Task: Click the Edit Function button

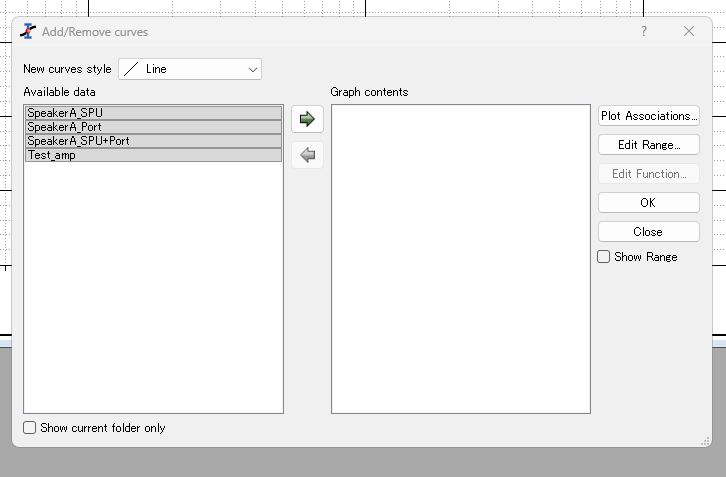Action: click(648, 174)
